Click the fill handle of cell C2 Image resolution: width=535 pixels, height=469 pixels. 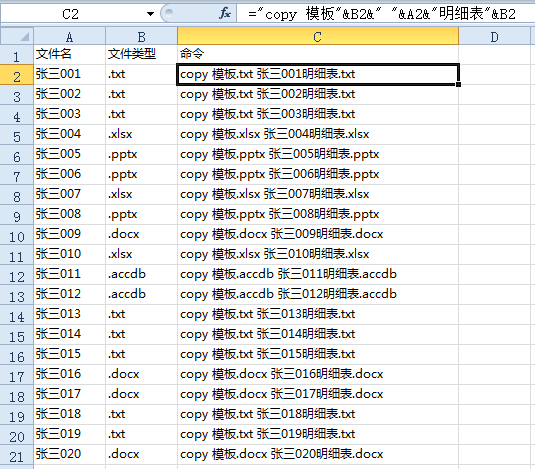[x=458, y=84]
